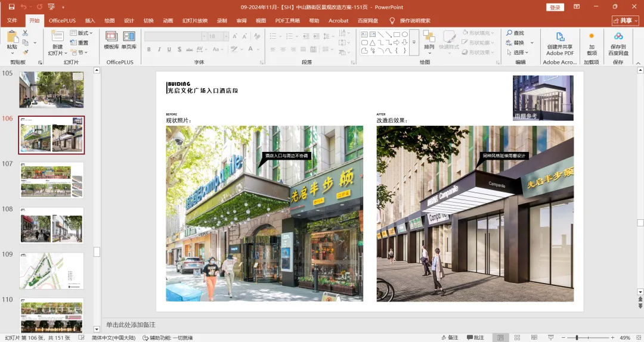Expand the shapes gallery more arrow
The image size is (644, 342).
tap(414, 42)
